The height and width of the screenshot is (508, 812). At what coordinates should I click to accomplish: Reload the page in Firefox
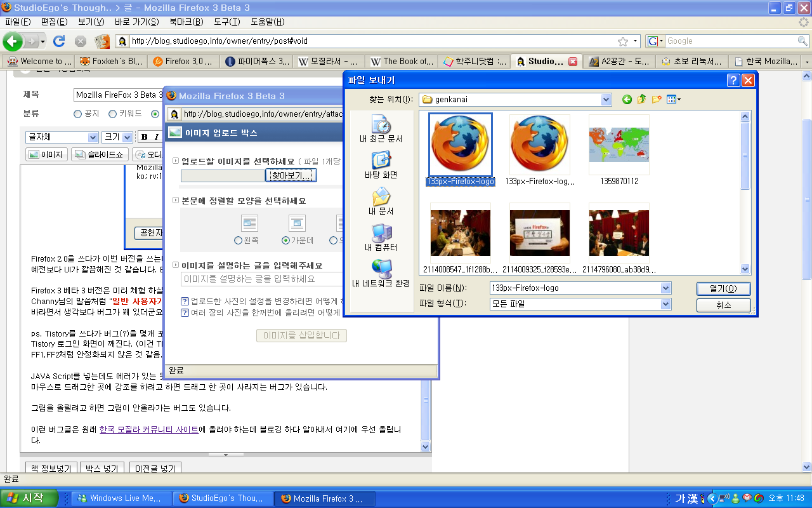click(x=59, y=41)
